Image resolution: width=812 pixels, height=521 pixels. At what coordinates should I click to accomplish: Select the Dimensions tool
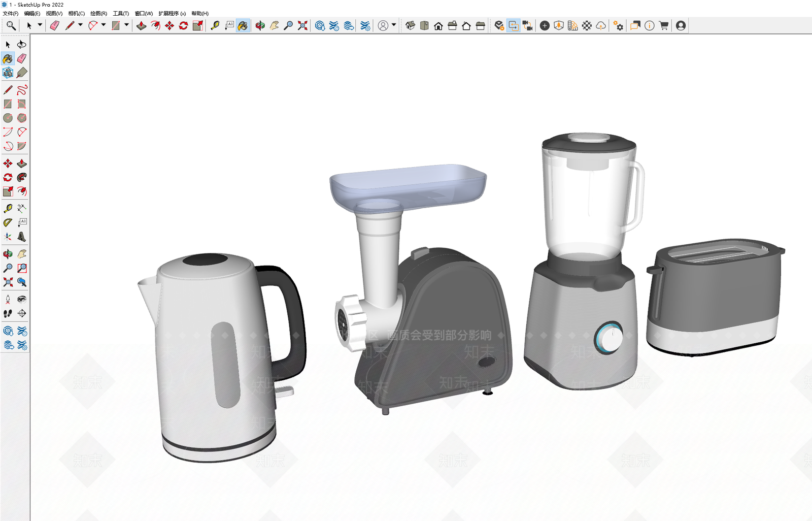[x=22, y=208]
